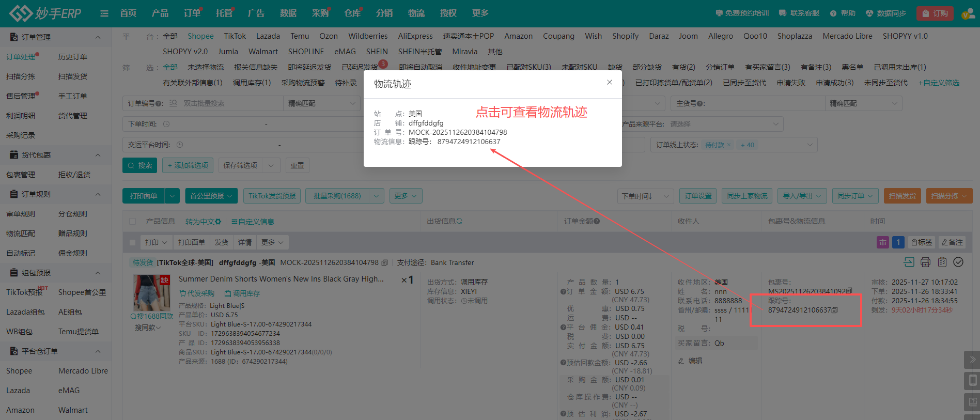Screen dimensions: 980x420
Task: Click the 标签 tag button
Action: [922, 242]
